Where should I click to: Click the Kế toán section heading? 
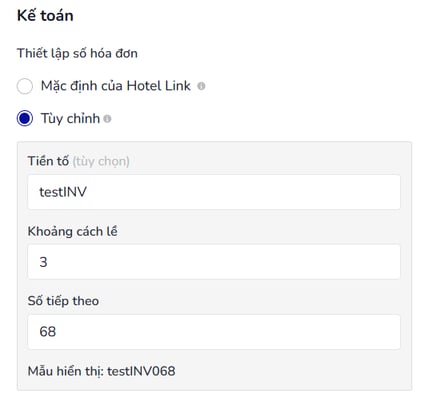coord(45,16)
